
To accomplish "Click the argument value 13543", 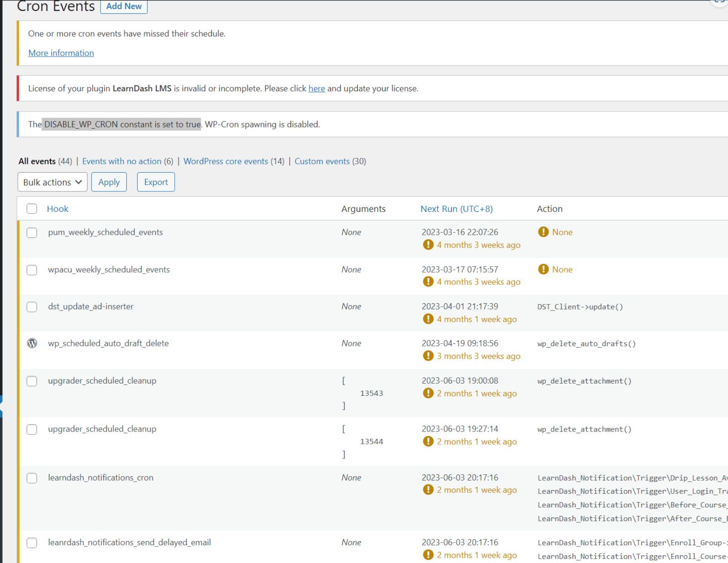I will (372, 393).
